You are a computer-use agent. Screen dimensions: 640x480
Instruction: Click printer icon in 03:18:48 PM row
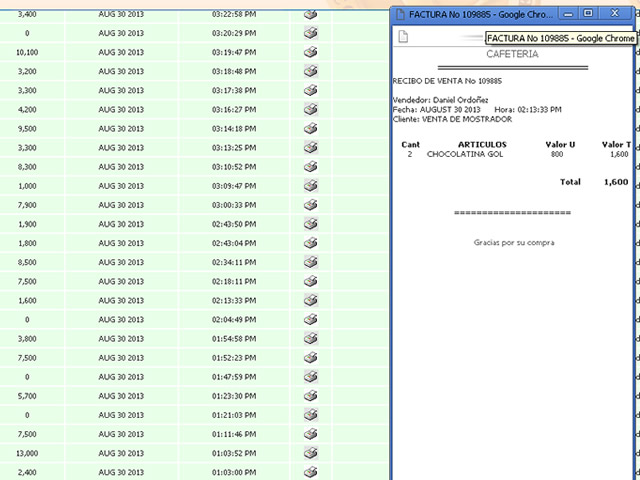click(311, 71)
